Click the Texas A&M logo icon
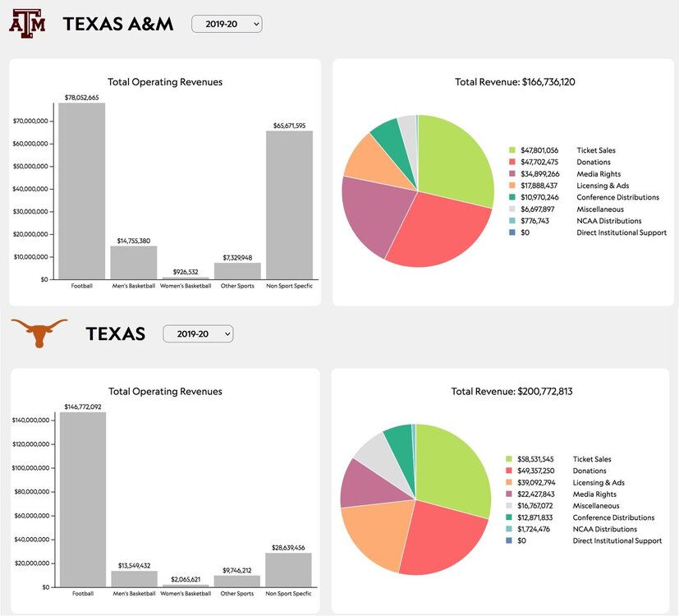Screen dimensions: 679x616 tap(27, 24)
